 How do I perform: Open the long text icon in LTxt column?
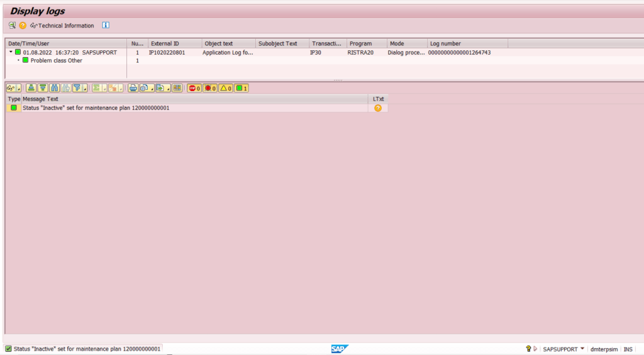377,108
